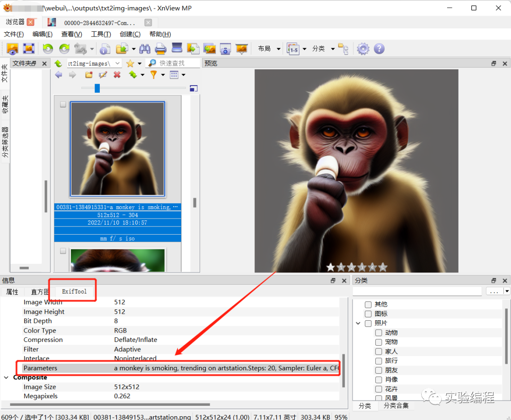511x420 pixels.
Task: Expand the folder path combo box
Action: tap(118, 63)
